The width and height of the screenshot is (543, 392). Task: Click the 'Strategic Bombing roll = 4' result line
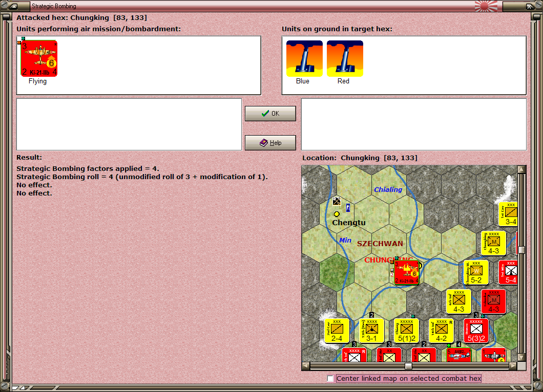[142, 177]
